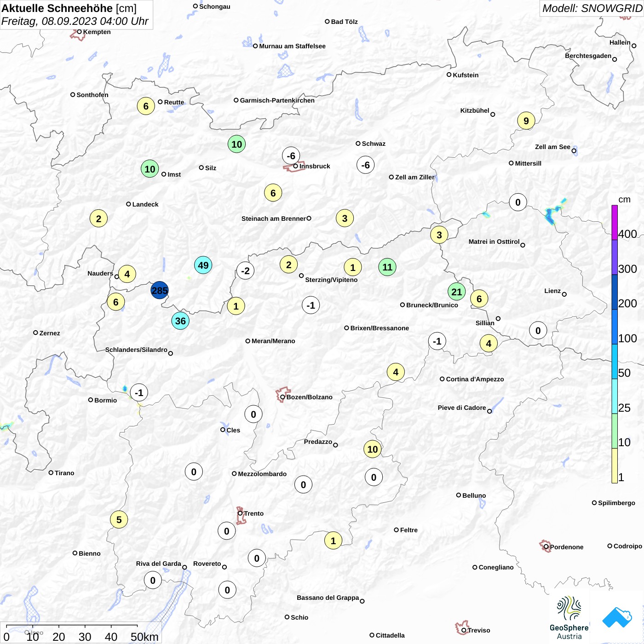Click the Cortina d'Ampezzo label
Screen dimensions: 644x644
475,379
